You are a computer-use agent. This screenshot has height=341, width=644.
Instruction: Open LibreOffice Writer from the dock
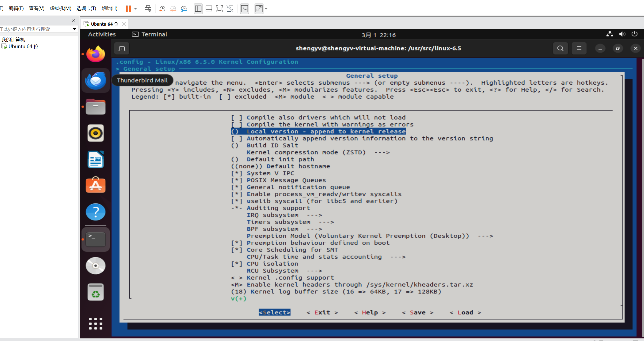96,160
